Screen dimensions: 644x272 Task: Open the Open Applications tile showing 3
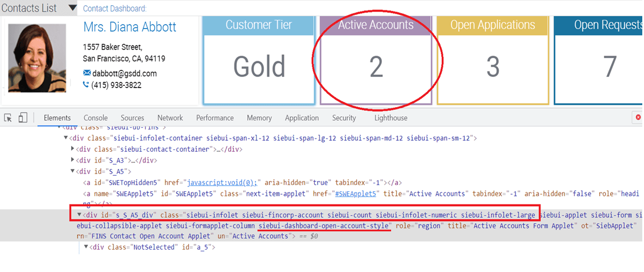click(493, 60)
